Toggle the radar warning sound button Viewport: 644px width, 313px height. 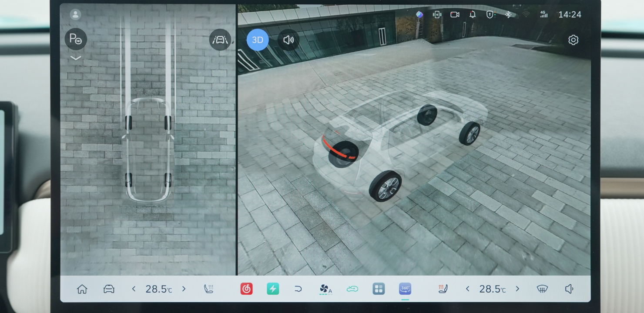(288, 40)
